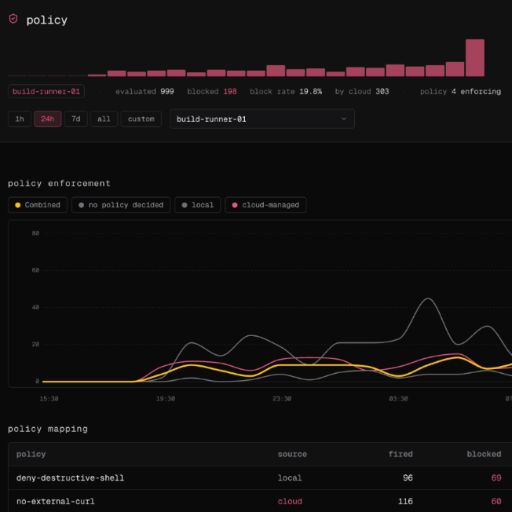Sort by the blocked column header
Viewport: 512px width, 512px height.
(x=484, y=454)
